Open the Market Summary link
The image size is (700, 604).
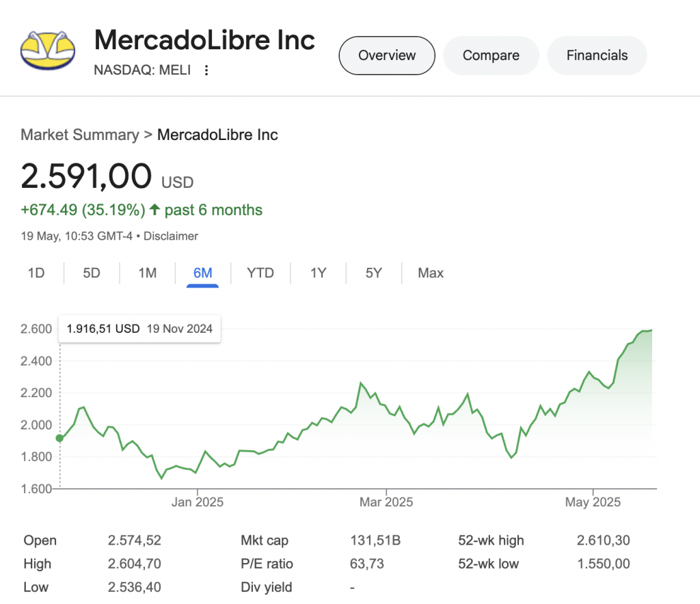pos(80,135)
